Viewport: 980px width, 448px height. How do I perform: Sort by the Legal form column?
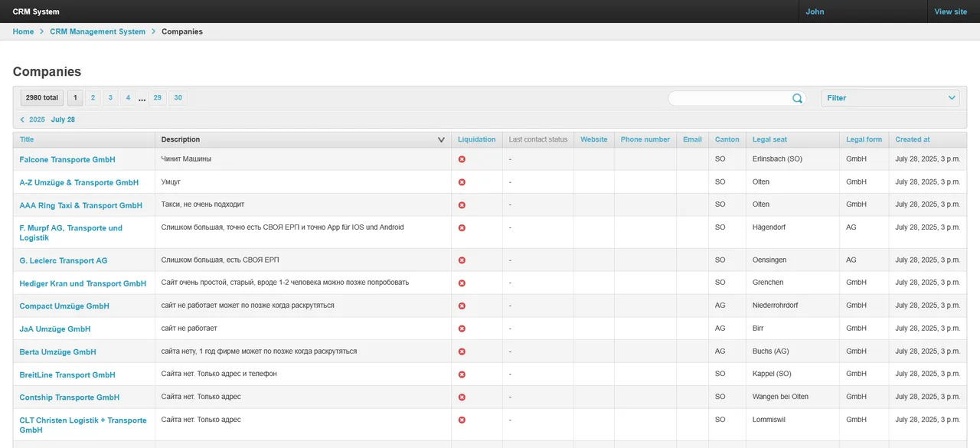[864, 139]
